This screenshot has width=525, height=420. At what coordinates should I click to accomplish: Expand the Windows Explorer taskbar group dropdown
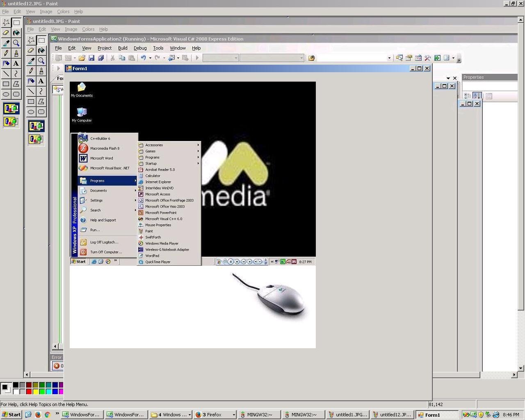(x=189, y=415)
